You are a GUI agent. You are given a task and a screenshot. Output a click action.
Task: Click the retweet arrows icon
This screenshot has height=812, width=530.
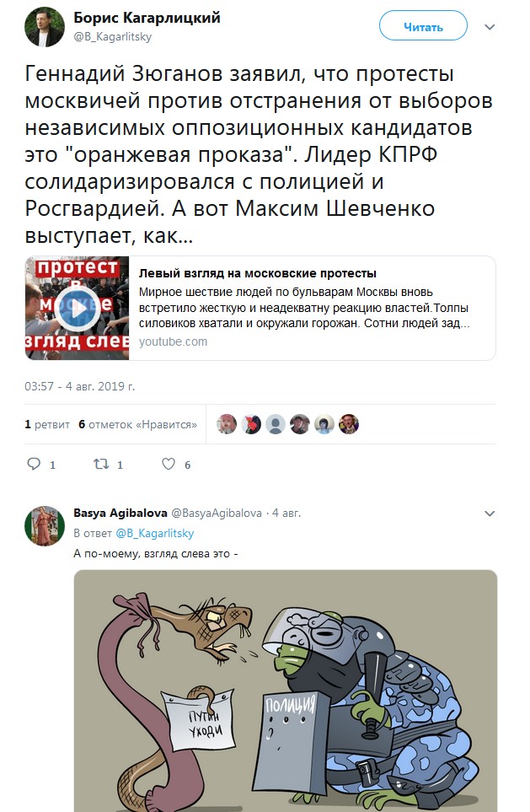tap(101, 464)
